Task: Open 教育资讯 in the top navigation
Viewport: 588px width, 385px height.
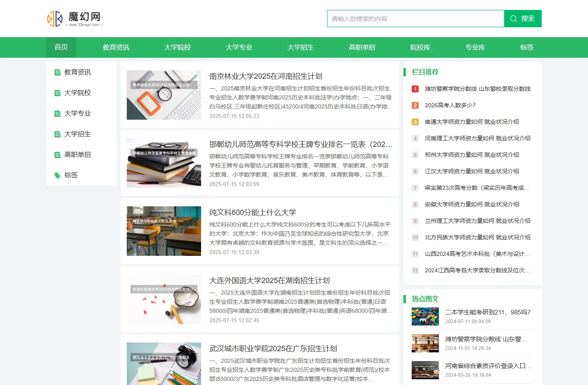Action: 116,47
